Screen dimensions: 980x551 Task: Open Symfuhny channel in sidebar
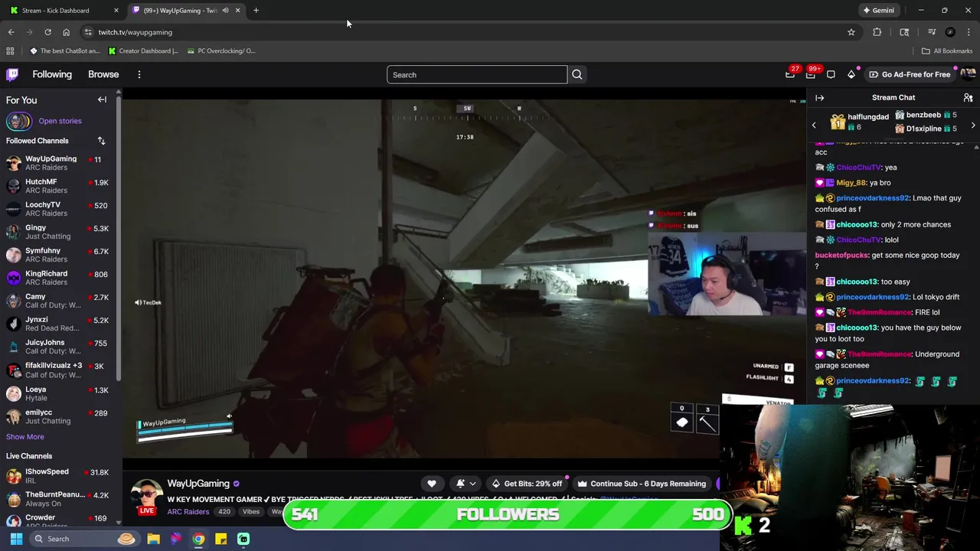pyautogui.click(x=60, y=255)
